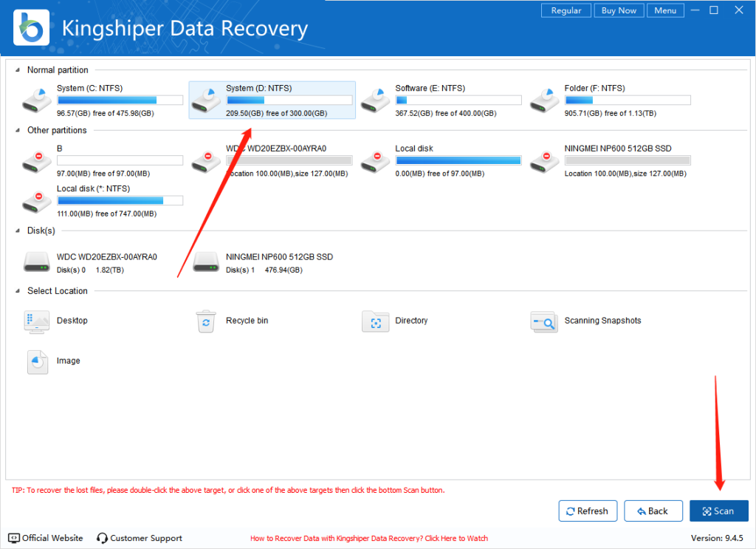Viewport: 756px width, 549px height.
Task: Click the 'Recycle bin' label
Action: [x=247, y=321]
